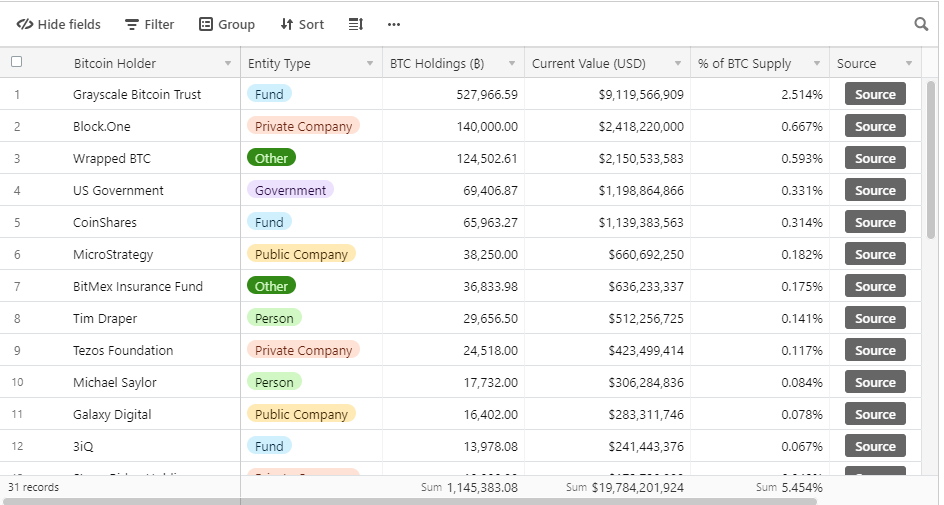Click the 31 records count

click(x=33, y=487)
